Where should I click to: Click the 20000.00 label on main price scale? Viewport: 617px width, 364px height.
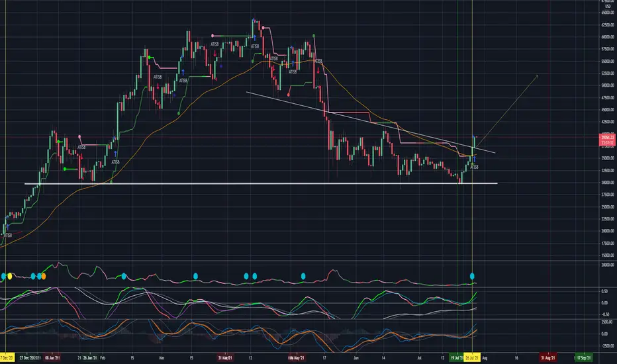608,231
